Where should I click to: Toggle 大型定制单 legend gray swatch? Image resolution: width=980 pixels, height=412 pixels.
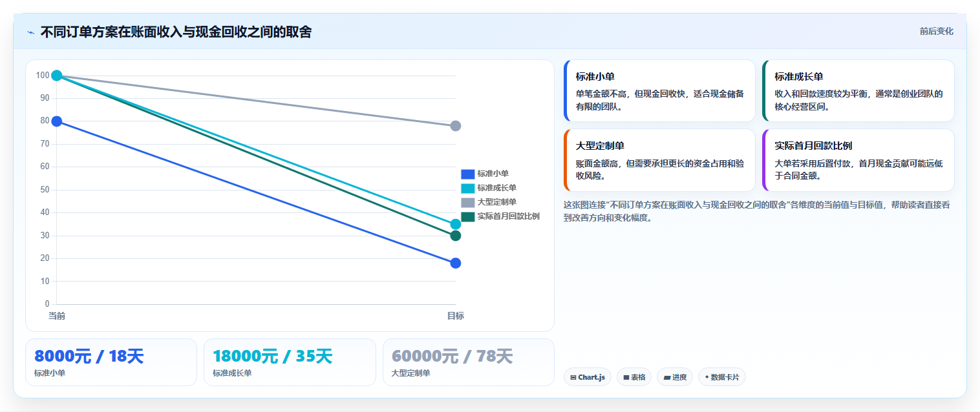click(467, 202)
